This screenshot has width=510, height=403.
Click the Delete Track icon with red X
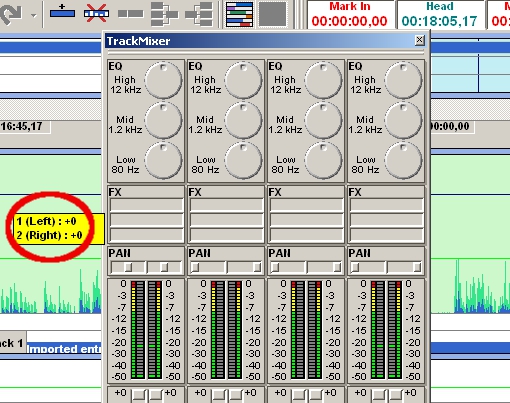pos(96,13)
